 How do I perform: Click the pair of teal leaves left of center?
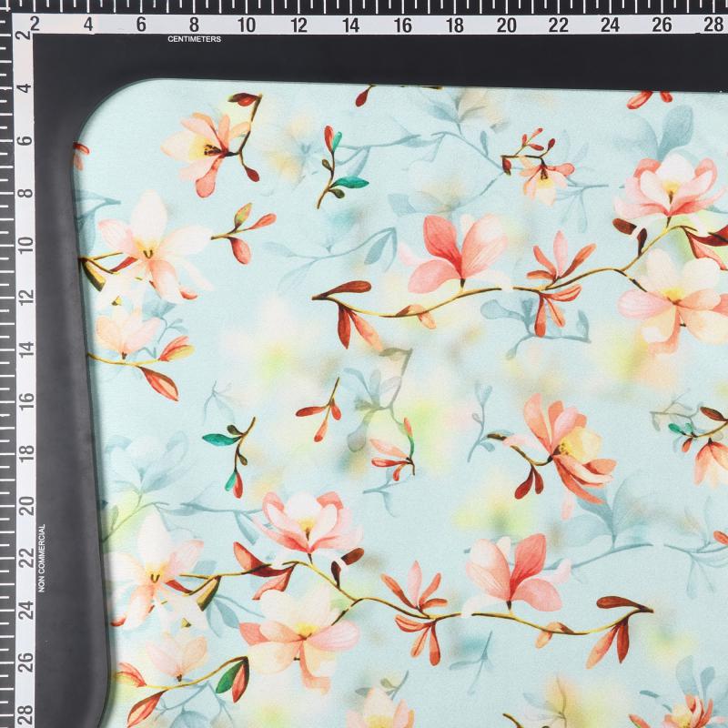(221, 440)
